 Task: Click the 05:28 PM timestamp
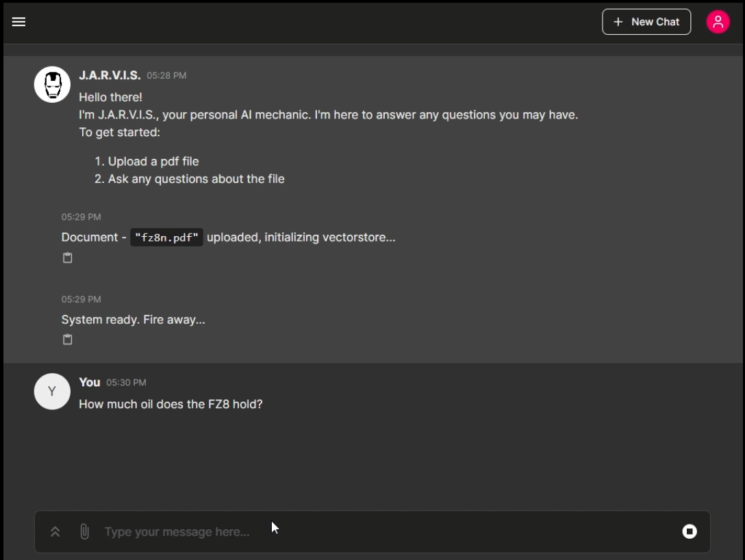pyautogui.click(x=166, y=75)
